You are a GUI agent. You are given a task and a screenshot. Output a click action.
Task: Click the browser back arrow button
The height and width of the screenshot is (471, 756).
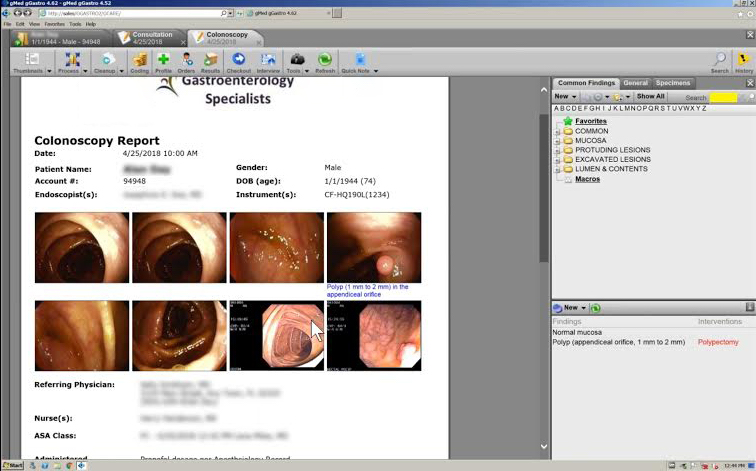pos(18,13)
